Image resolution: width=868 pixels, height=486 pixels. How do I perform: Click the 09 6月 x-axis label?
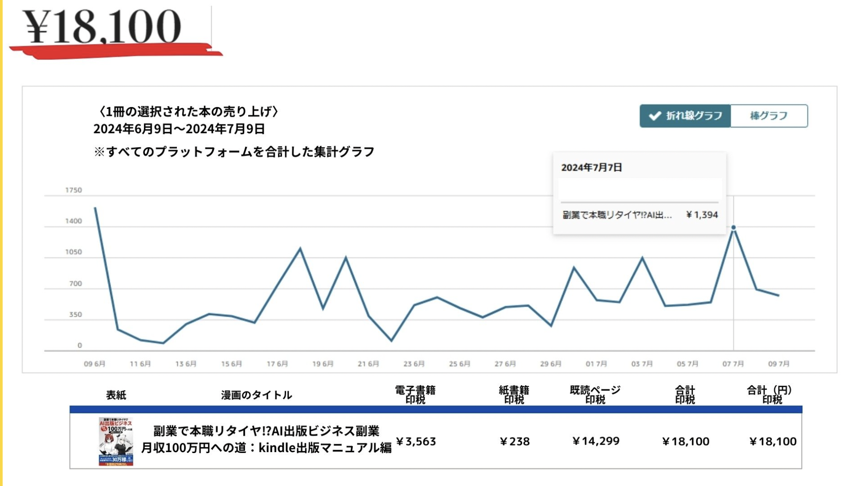click(x=94, y=364)
